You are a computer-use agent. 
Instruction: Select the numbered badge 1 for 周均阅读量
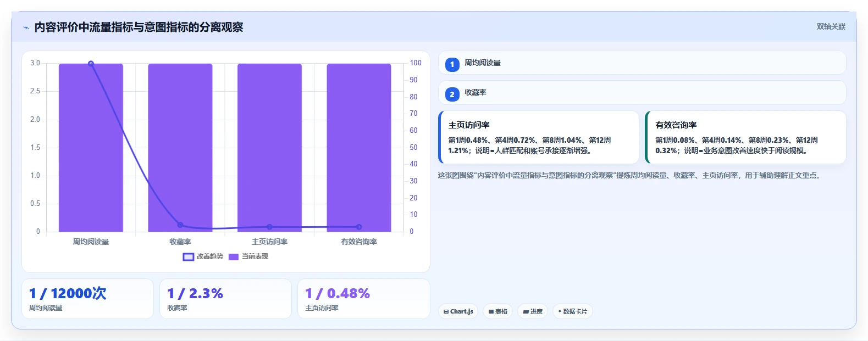click(452, 64)
